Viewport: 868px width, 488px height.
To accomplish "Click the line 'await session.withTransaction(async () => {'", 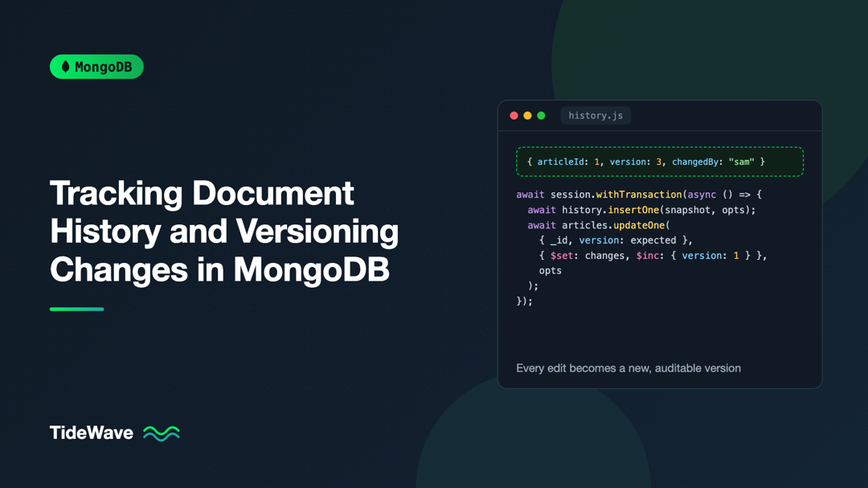I will (639, 195).
